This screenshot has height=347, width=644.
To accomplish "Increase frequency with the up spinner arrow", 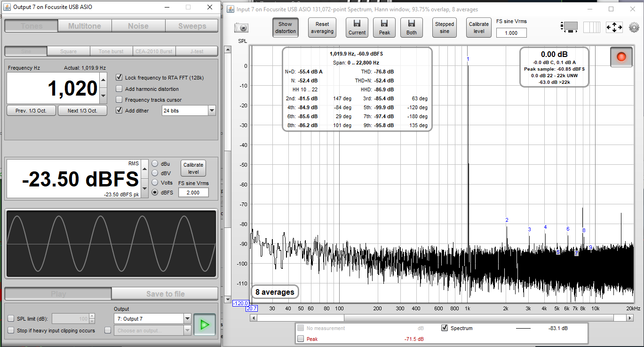I will 103,81.
